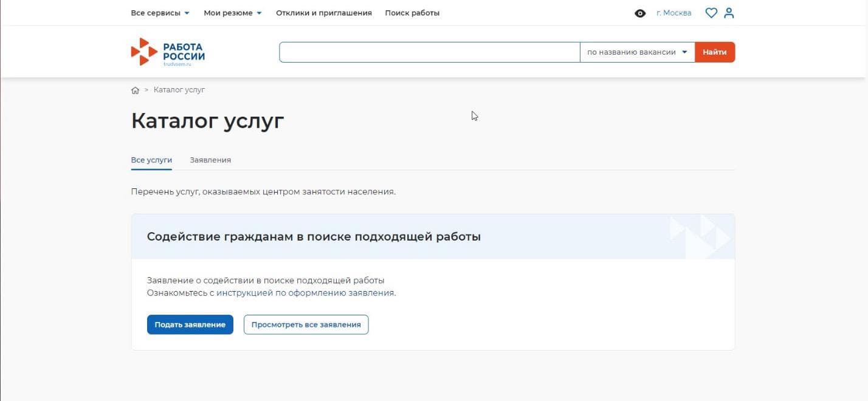Click Просмотреть все заявления button

click(306, 324)
